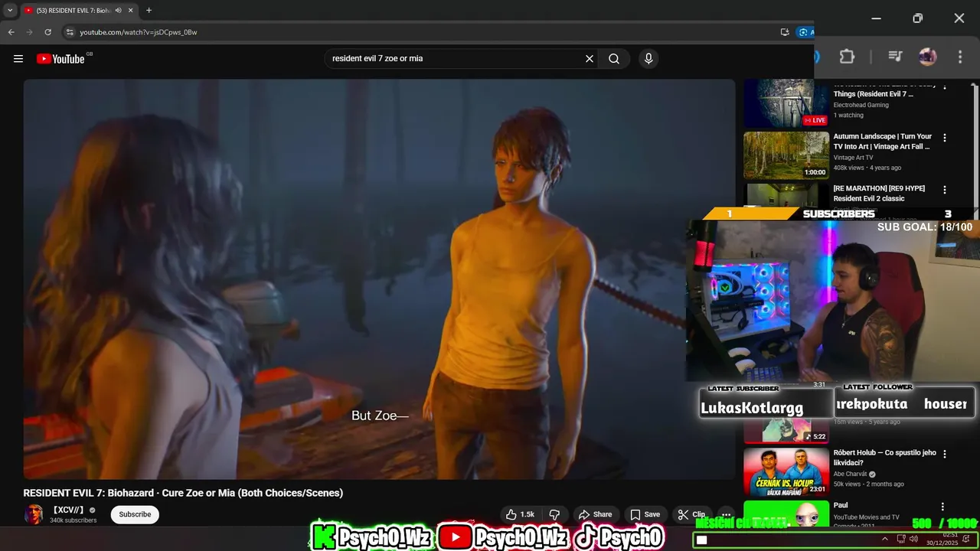
Task: Share the video
Action: point(595,514)
